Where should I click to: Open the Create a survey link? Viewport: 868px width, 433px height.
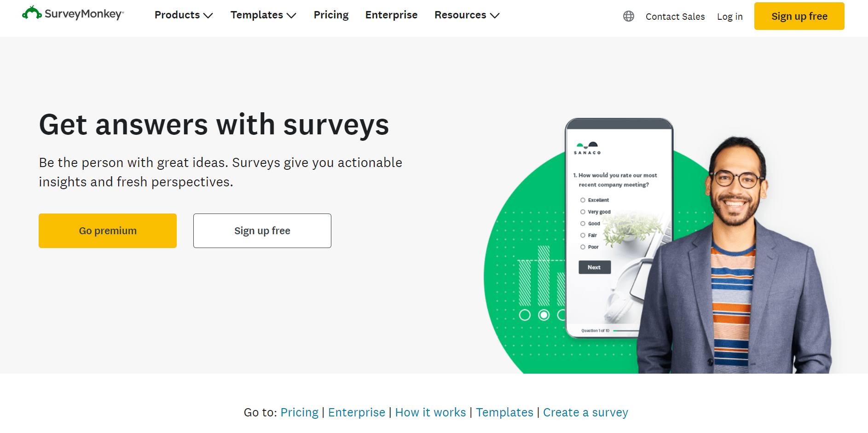click(585, 412)
